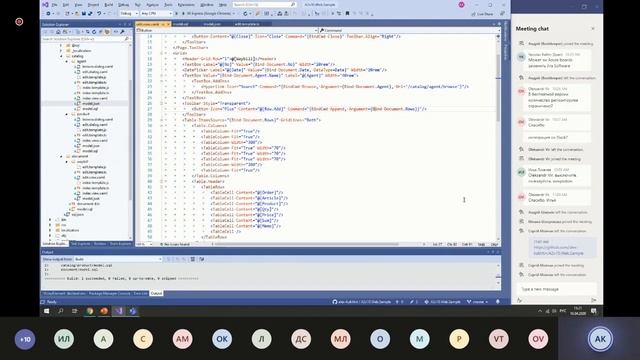Open the Debug configuration dropdown
This screenshot has width=640, height=360.
click(128, 13)
